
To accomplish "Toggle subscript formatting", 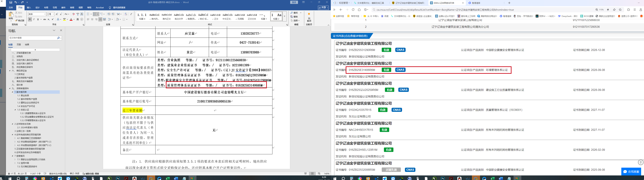I will tap(49, 19).
